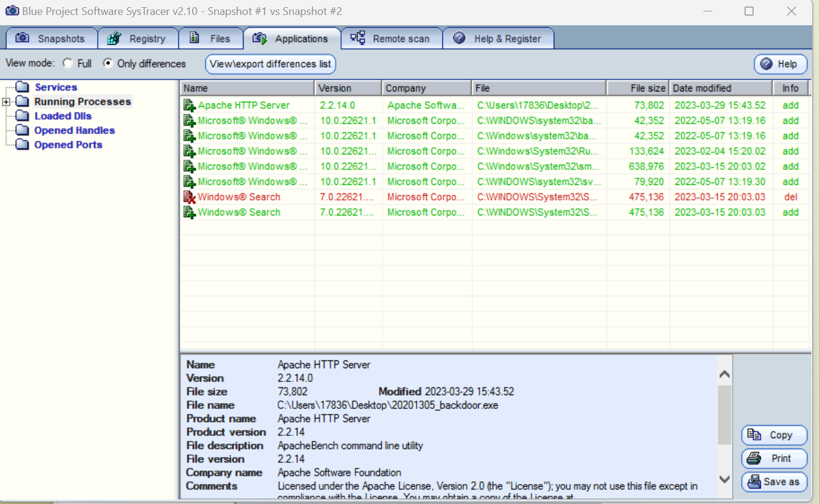Select Only differences view mode
Screen dimensions: 820x504
[x=108, y=63]
